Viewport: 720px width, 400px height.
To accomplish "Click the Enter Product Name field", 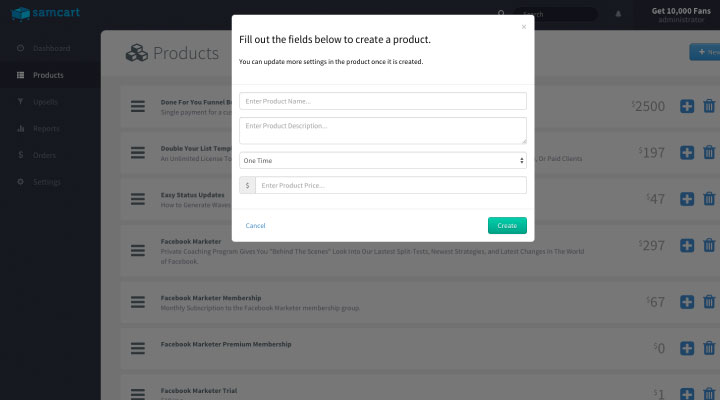I will (382, 101).
